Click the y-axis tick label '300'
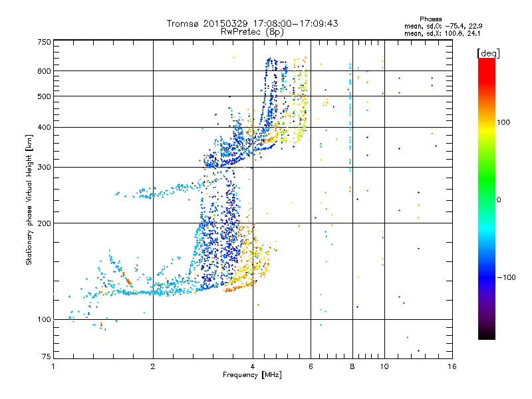The image size is (532, 399). click(44, 168)
